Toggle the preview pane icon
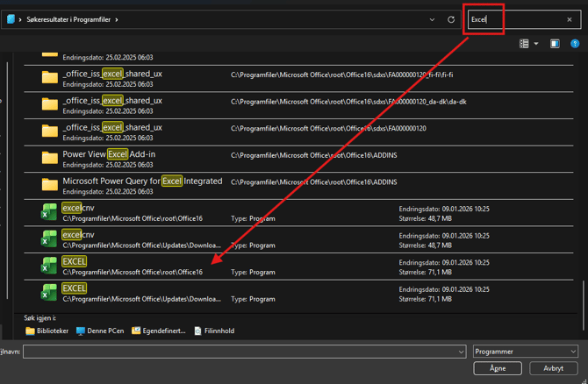Screen dimensions: 588x384 click(555, 44)
